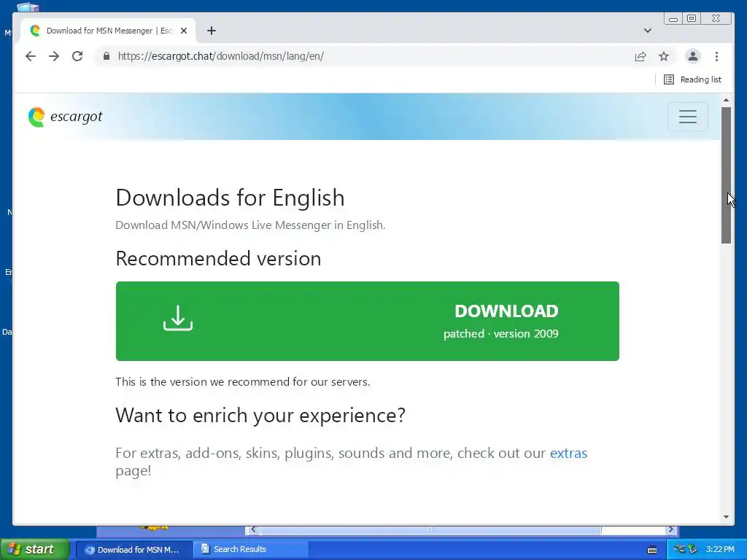Screen dimensions: 747x560
Task: Open a new tab with the plus button
Action: pyautogui.click(x=212, y=31)
